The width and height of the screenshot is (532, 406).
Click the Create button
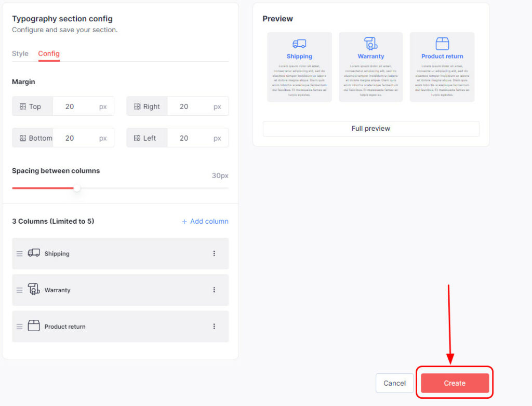point(455,383)
